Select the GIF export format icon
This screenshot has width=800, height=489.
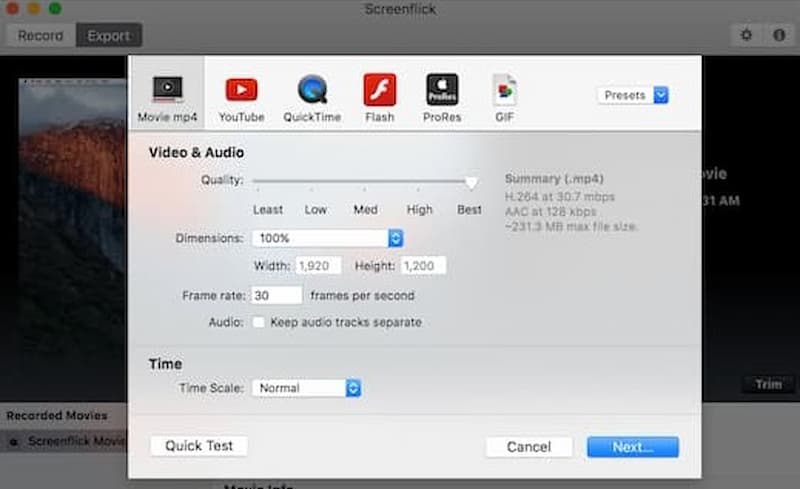pyautogui.click(x=504, y=90)
